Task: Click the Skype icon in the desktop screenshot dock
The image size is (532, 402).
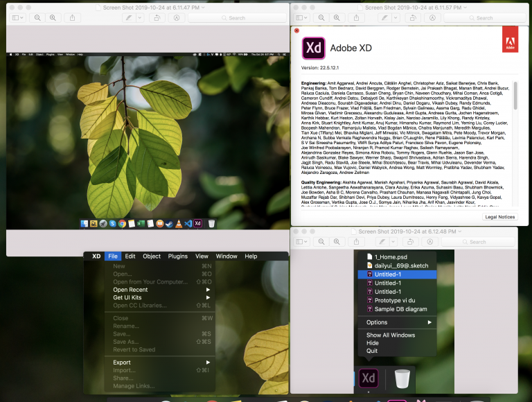Action: [x=113, y=223]
